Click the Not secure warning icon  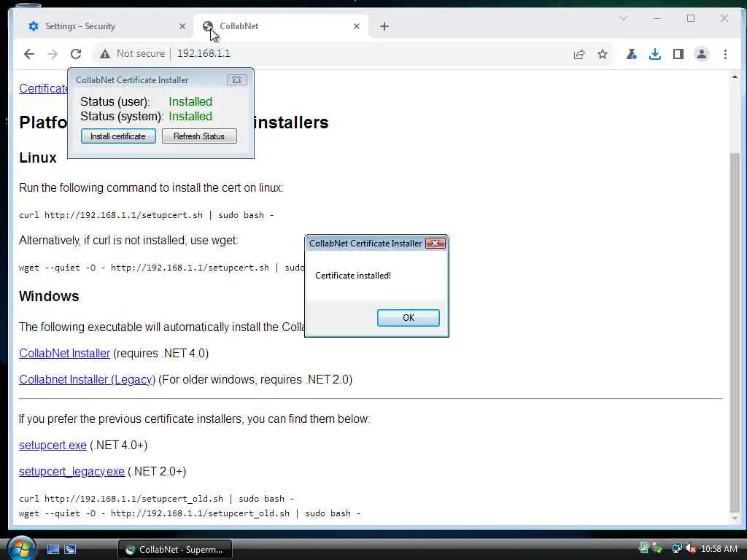(x=105, y=54)
